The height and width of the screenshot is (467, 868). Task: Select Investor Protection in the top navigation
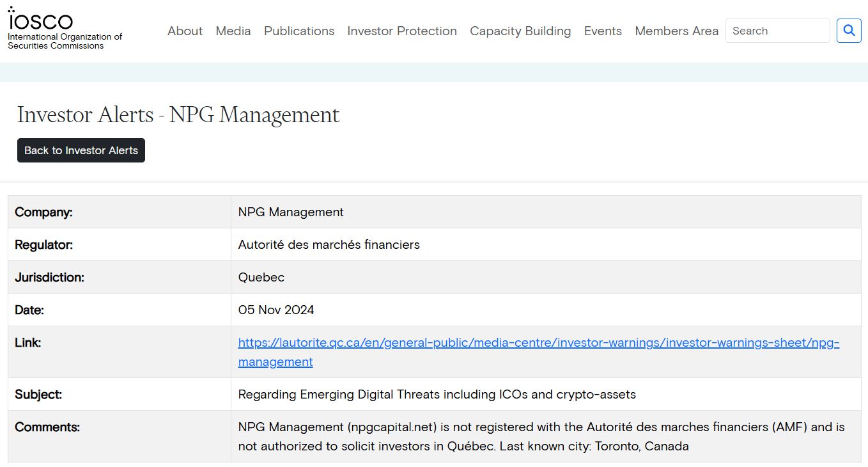pyautogui.click(x=402, y=31)
